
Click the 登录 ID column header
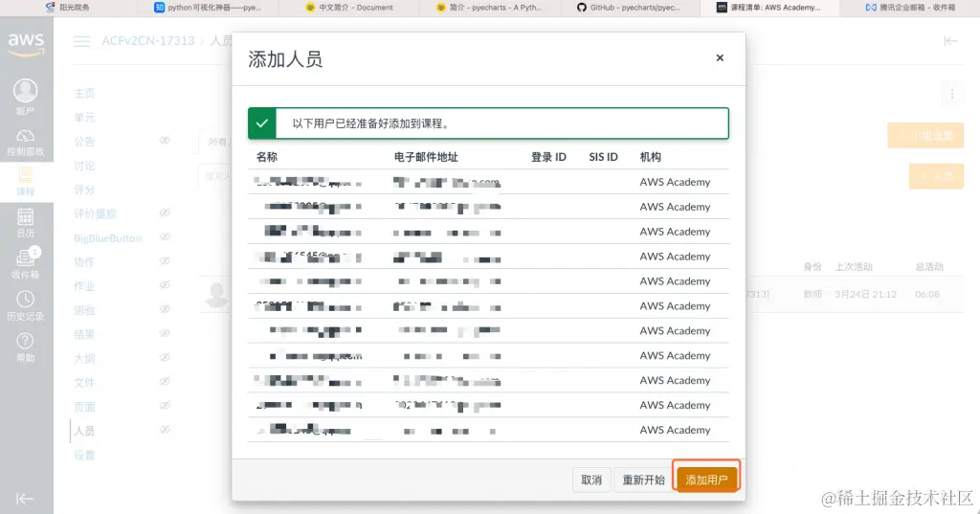pyautogui.click(x=548, y=157)
